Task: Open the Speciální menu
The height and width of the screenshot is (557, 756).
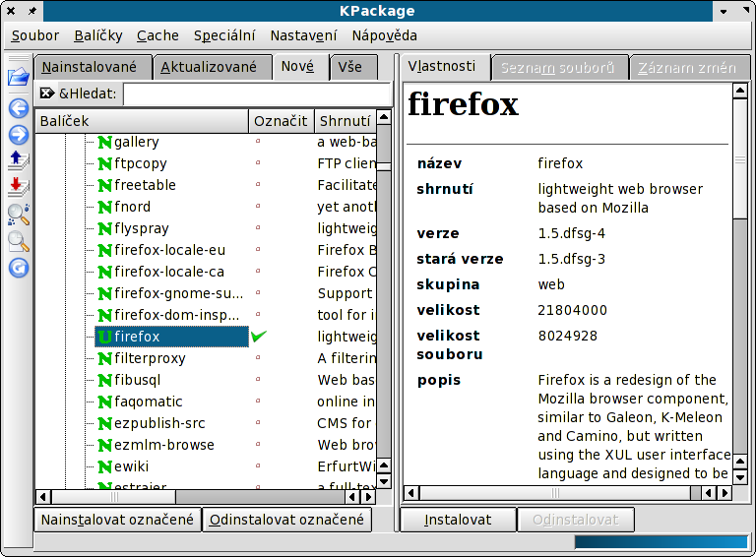Action: (224, 35)
